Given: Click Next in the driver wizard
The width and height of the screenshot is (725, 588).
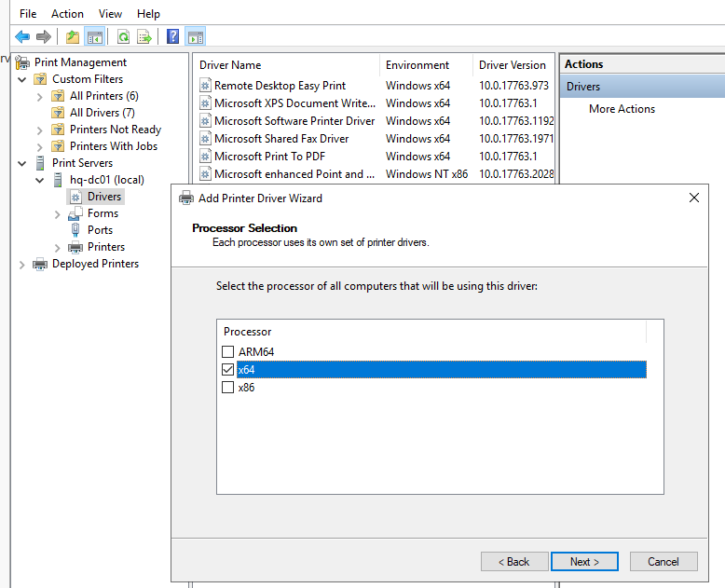Looking at the screenshot, I should (583, 562).
